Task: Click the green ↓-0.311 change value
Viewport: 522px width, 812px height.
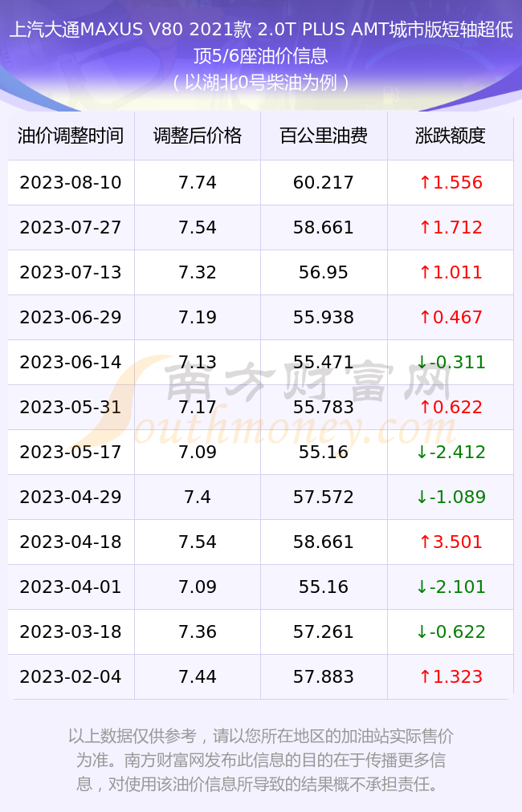Action: click(451, 362)
